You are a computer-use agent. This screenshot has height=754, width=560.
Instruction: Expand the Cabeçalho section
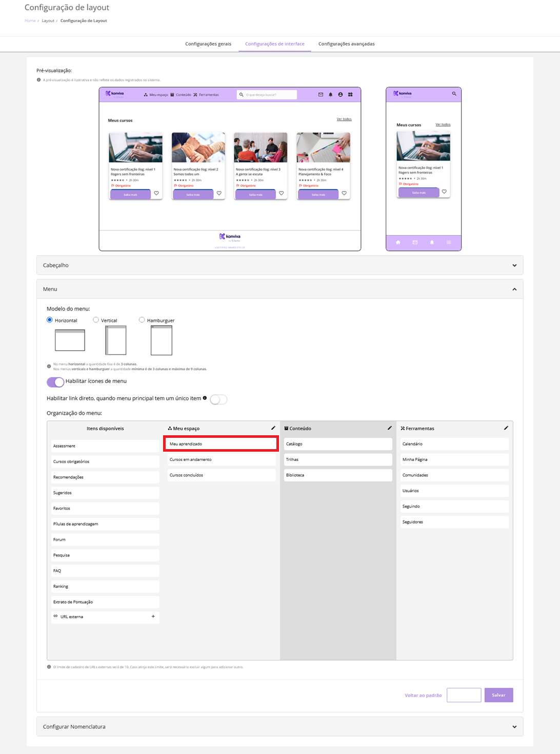point(514,265)
